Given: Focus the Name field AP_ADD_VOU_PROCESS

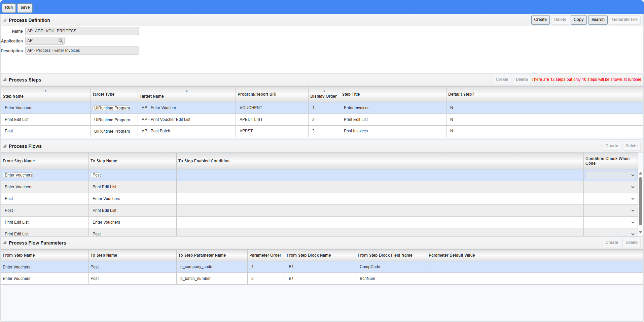Looking at the screenshot, I should pos(82,31).
